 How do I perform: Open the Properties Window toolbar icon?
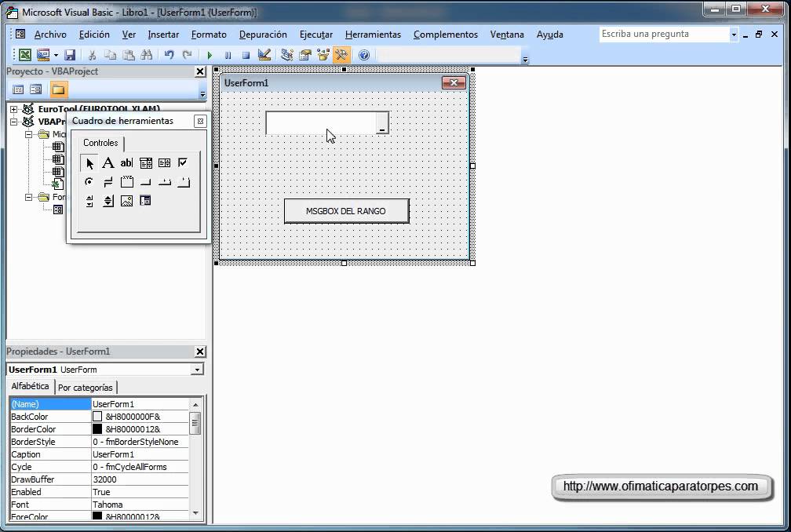point(305,55)
